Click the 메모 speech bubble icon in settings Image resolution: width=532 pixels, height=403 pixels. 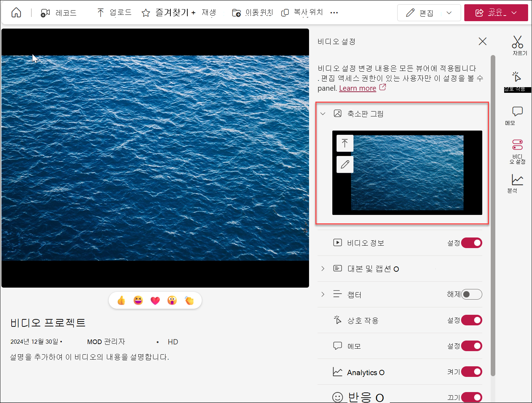[x=338, y=345]
